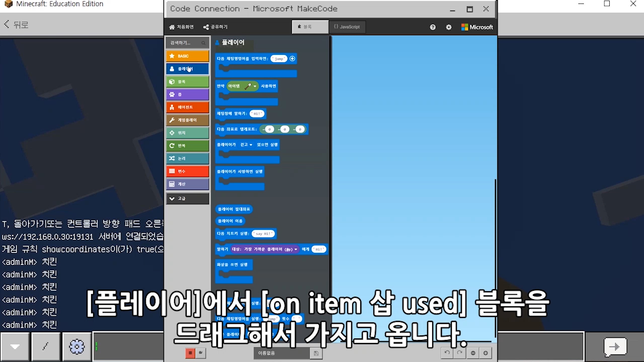Open Minecraft chat settings gear button
This screenshot has width=644, height=362.
point(76,347)
